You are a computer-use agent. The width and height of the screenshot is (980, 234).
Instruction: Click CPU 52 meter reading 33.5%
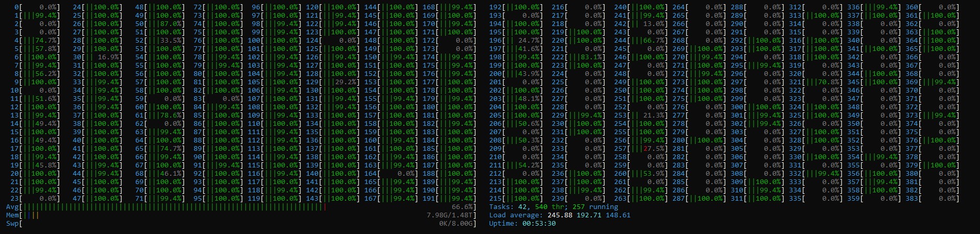point(160,41)
